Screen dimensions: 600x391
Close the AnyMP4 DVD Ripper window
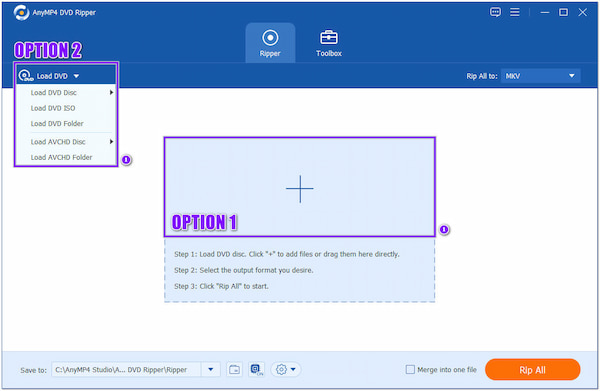tap(582, 12)
